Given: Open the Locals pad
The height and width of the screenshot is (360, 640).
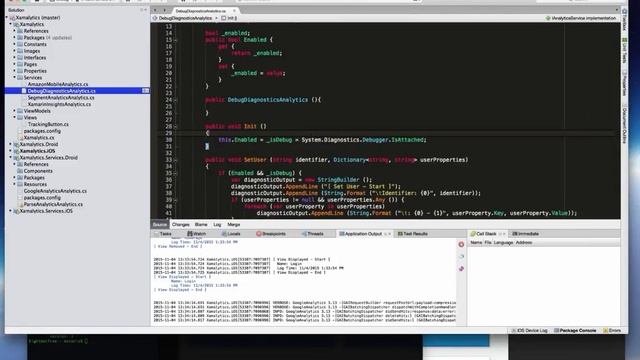Looking at the screenshot, I should click(x=231, y=234).
